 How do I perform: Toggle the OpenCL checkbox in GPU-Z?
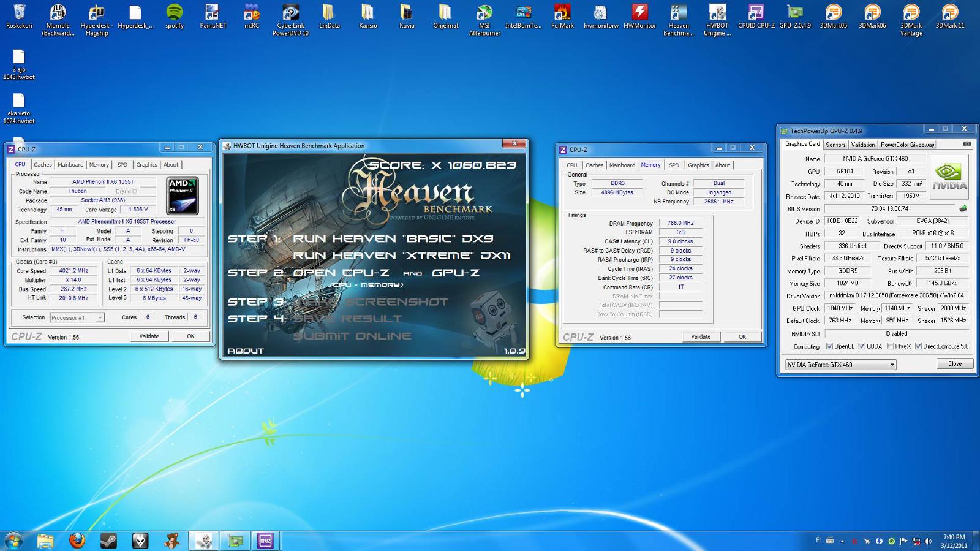click(x=829, y=346)
